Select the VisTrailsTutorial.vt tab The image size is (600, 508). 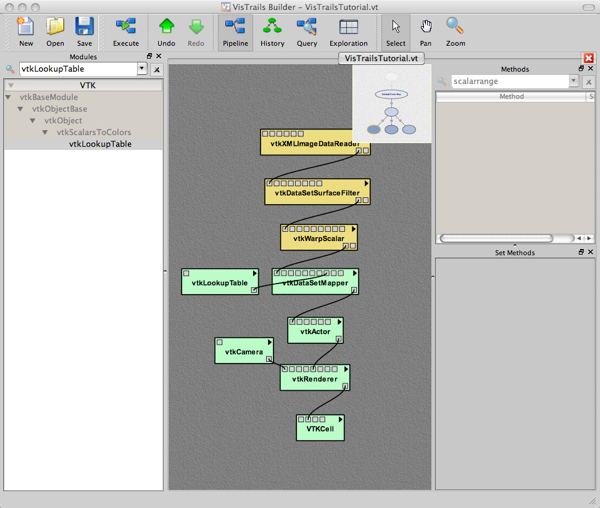click(x=381, y=58)
